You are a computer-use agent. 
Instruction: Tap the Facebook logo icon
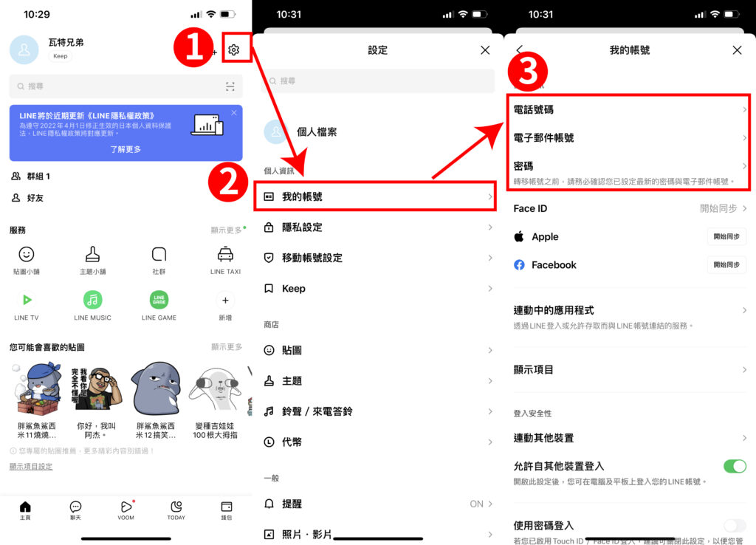[519, 265]
